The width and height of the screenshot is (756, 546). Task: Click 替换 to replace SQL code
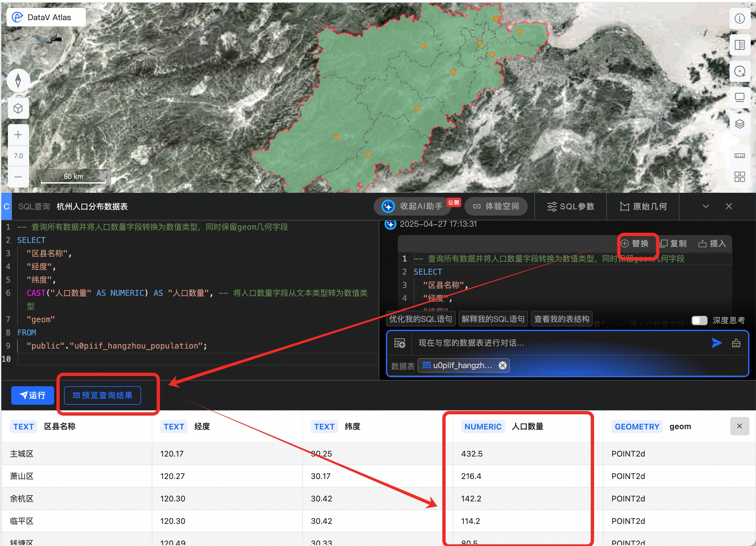[x=635, y=244]
